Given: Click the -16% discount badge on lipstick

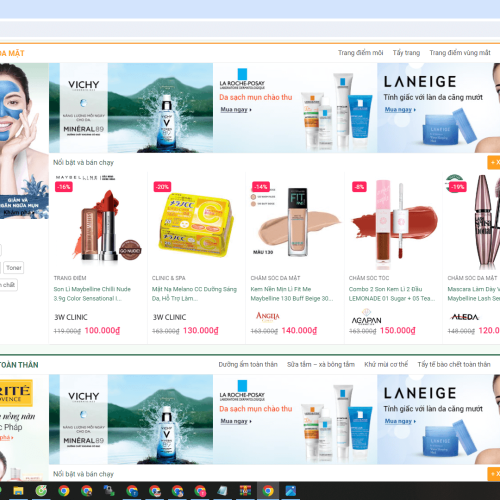Looking at the screenshot, I should click(x=64, y=187).
